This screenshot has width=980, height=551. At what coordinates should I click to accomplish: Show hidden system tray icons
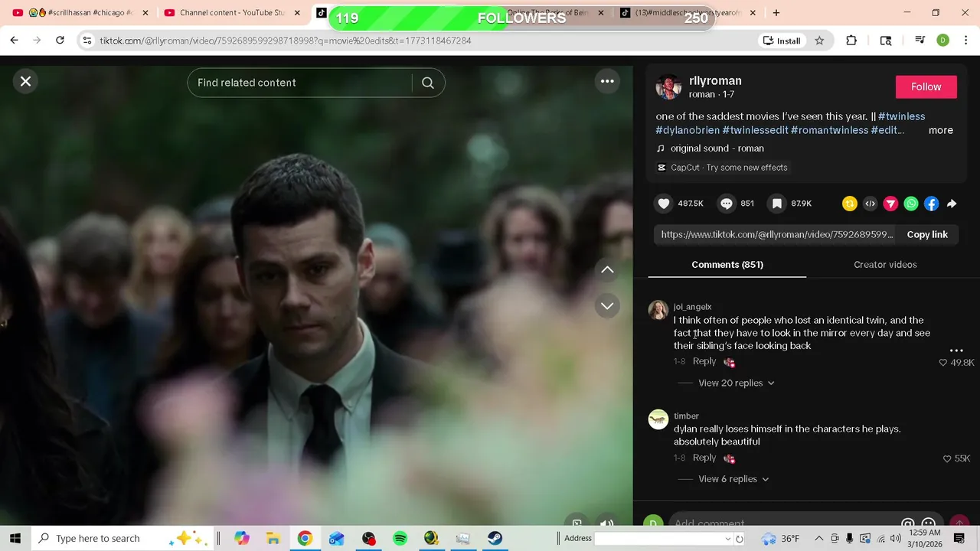pos(818,538)
